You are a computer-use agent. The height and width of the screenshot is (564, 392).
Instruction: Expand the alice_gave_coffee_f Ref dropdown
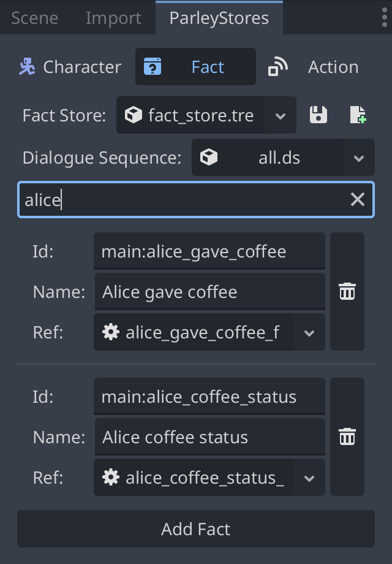(x=309, y=333)
